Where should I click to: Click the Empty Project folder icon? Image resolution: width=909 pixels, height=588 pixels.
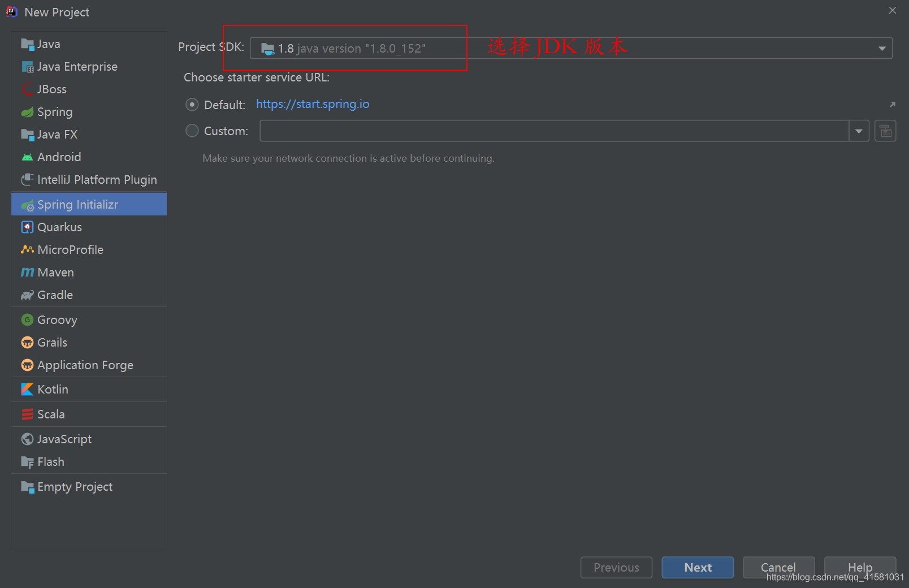point(27,487)
